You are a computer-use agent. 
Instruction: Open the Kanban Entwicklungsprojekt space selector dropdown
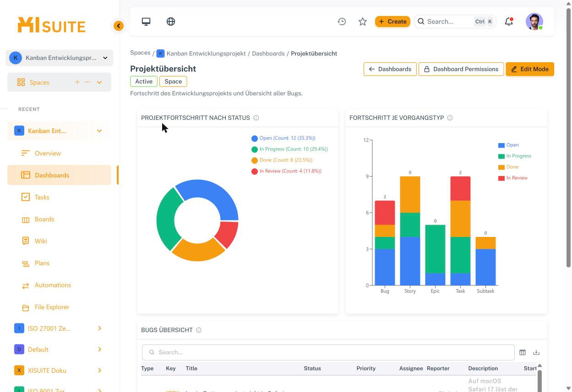coord(59,58)
